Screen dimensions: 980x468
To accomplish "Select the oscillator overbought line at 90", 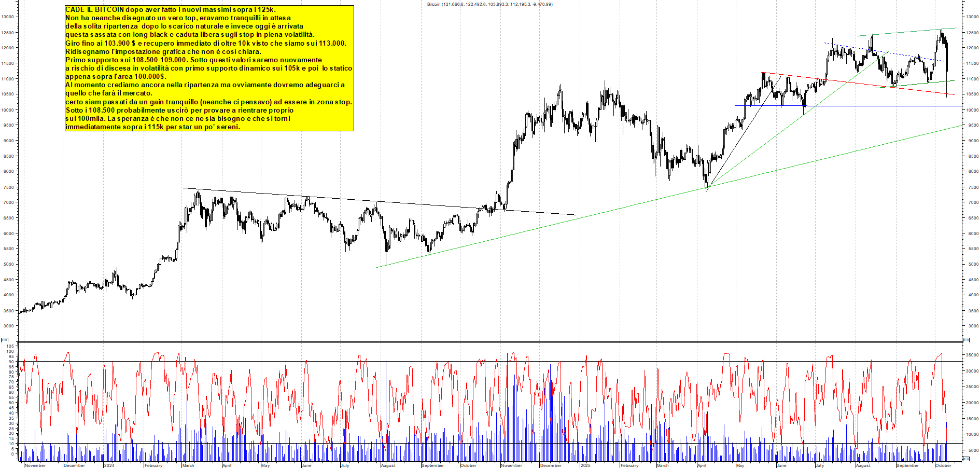I will click(x=467, y=361).
